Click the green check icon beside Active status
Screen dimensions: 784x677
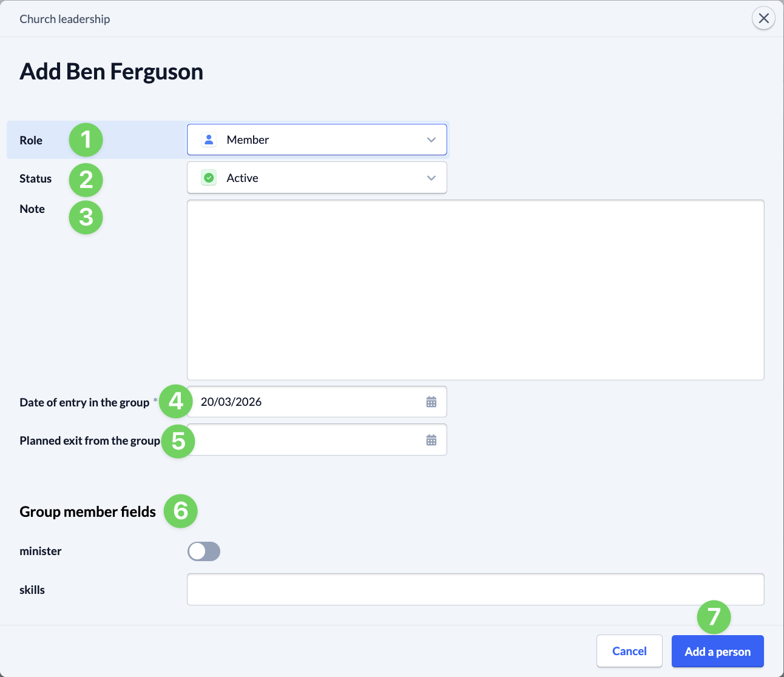click(x=208, y=177)
